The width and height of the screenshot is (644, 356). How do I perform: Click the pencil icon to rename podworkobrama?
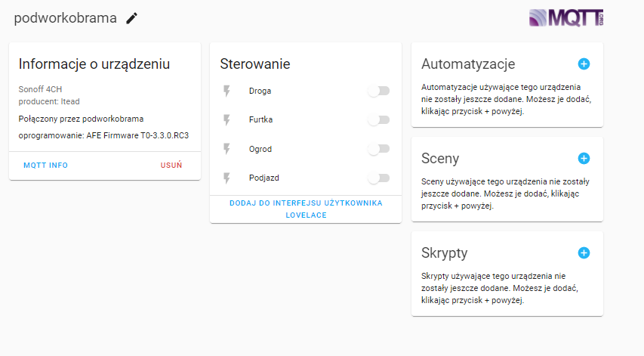tap(131, 18)
